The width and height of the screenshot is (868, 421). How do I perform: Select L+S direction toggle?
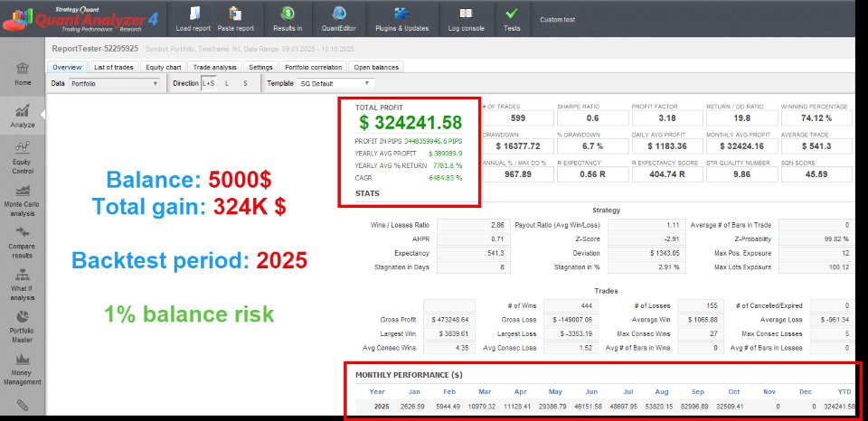pos(208,83)
